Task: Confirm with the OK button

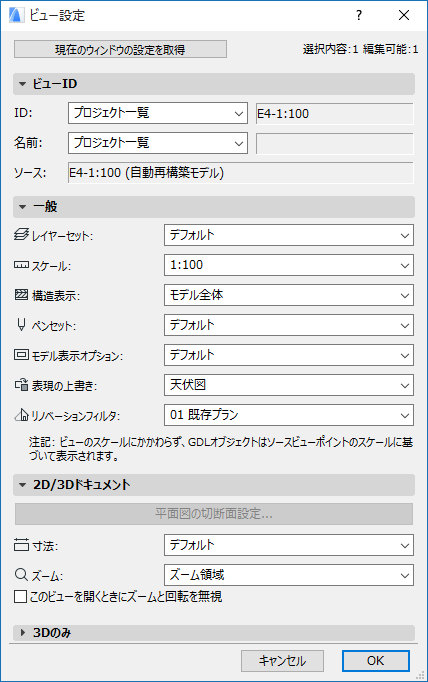Action: click(375, 661)
